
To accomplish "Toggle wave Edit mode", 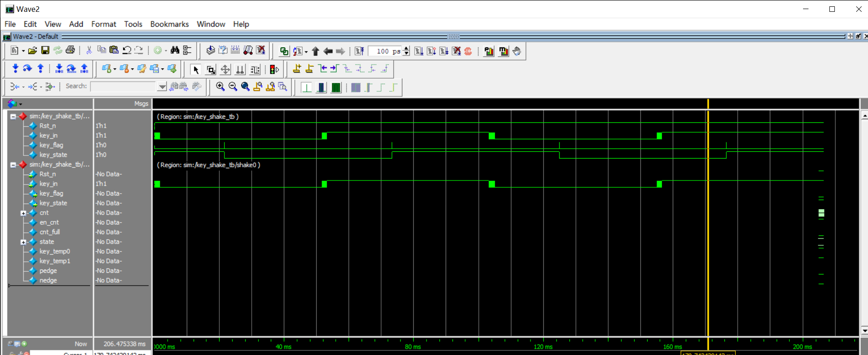I will [x=255, y=70].
